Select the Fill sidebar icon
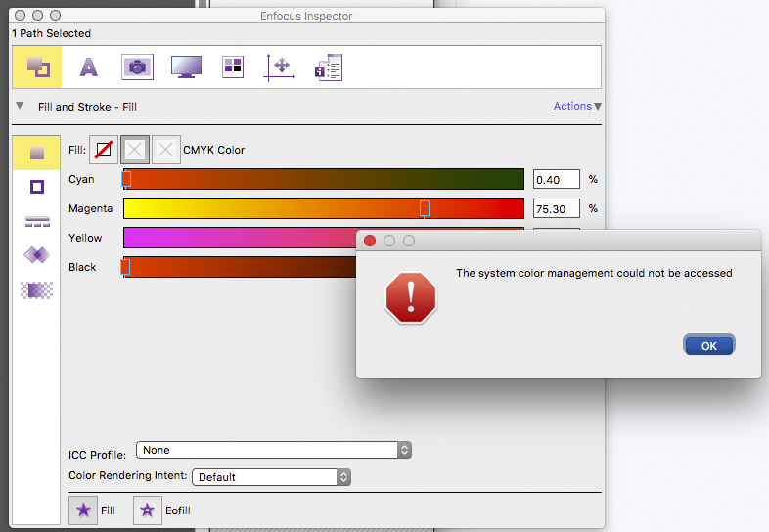Image resolution: width=769 pixels, height=532 pixels. (x=37, y=153)
